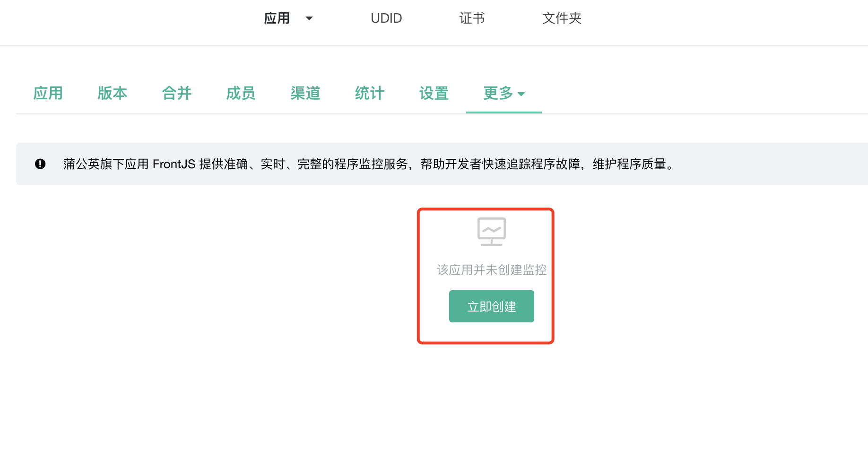Open 文件夹 in the top navigation

tap(562, 18)
